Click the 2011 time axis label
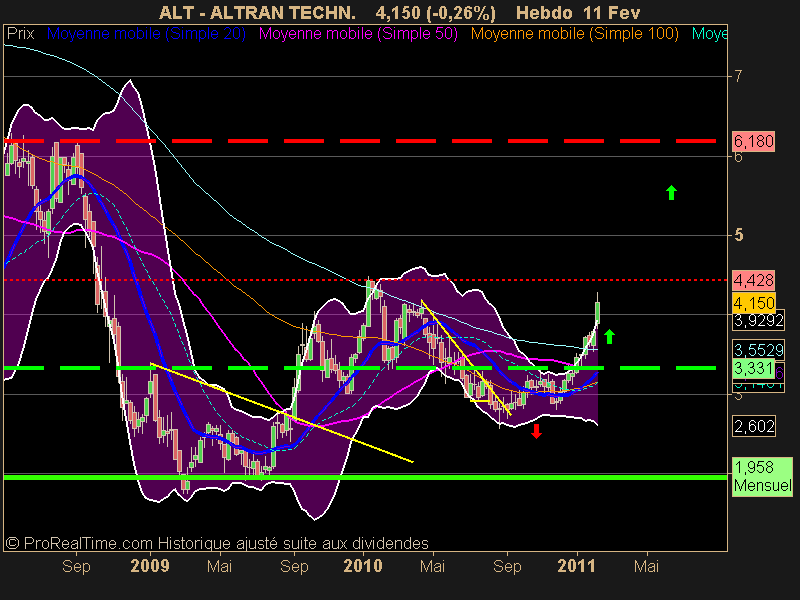 577,566
